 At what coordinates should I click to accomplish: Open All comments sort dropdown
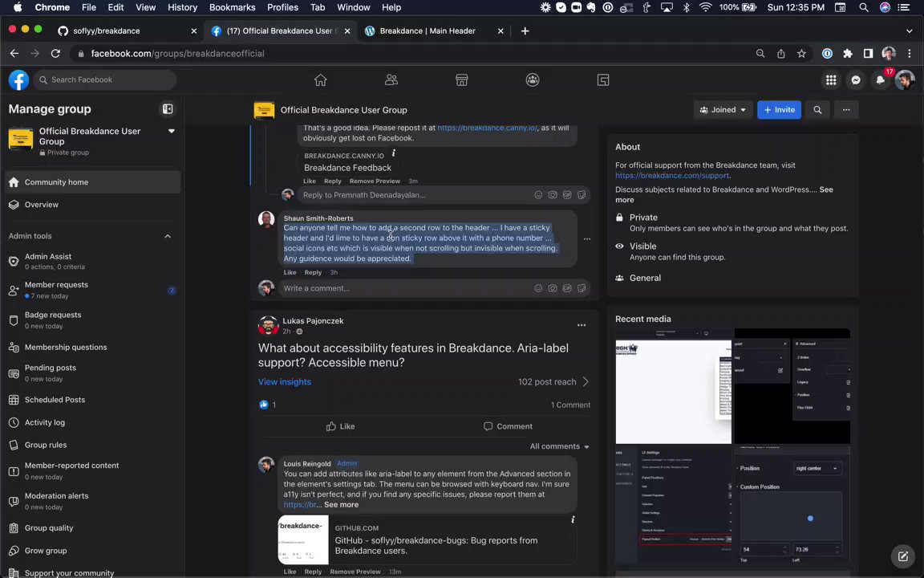pos(559,446)
